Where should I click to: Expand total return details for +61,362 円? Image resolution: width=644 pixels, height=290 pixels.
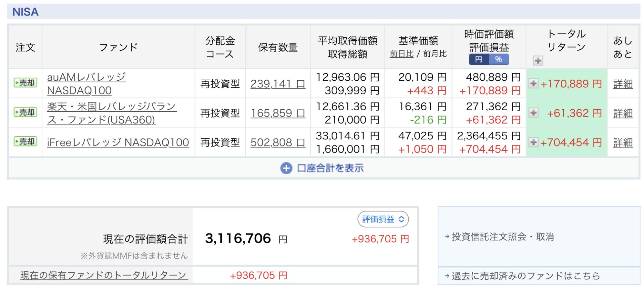(534, 113)
